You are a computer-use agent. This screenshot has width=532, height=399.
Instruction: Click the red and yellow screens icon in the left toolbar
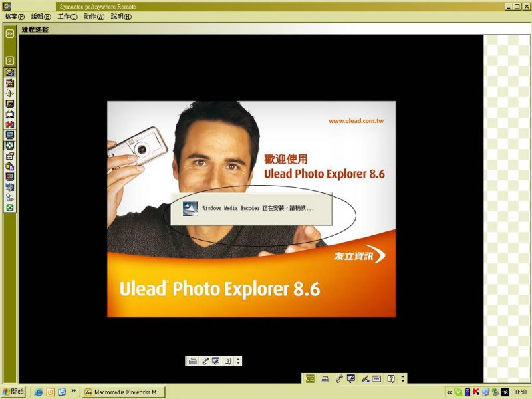coord(10,82)
